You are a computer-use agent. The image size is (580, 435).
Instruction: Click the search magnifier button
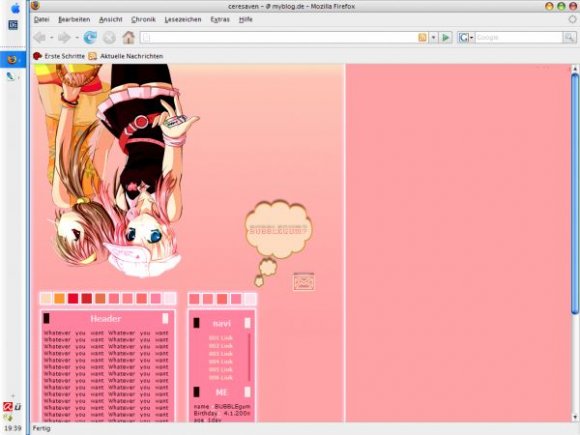point(569,37)
